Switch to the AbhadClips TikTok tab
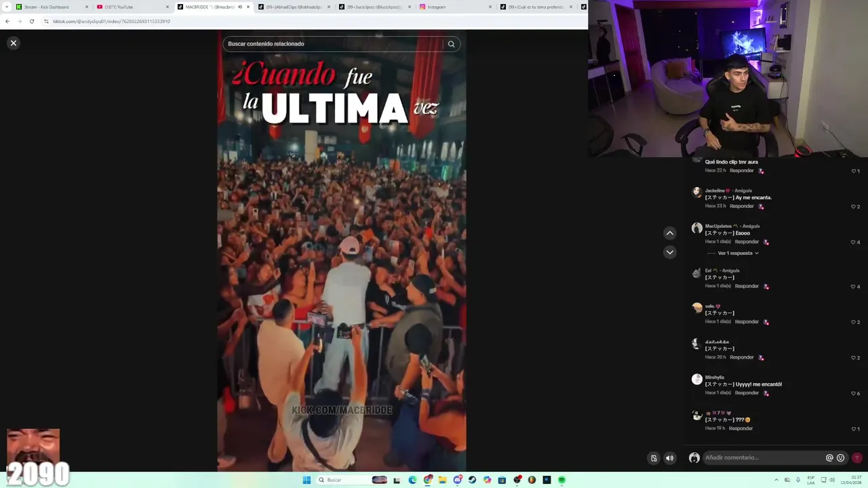The image size is (868, 488). pyautogui.click(x=294, y=7)
